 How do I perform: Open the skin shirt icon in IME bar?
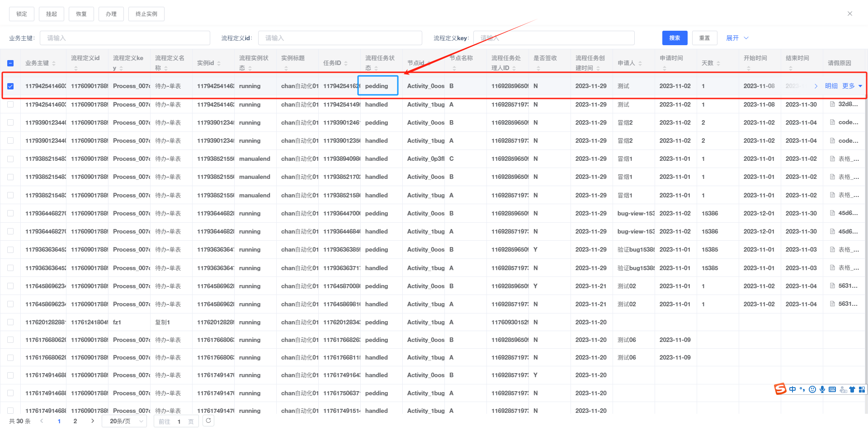click(852, 389)
